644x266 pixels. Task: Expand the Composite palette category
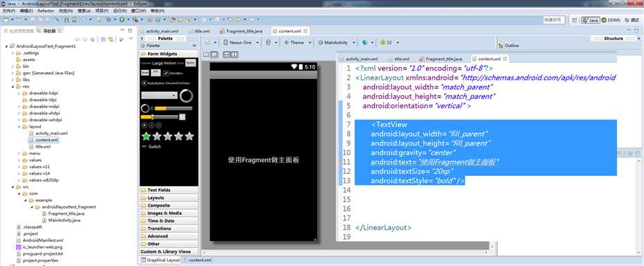(x=169, y=205)
